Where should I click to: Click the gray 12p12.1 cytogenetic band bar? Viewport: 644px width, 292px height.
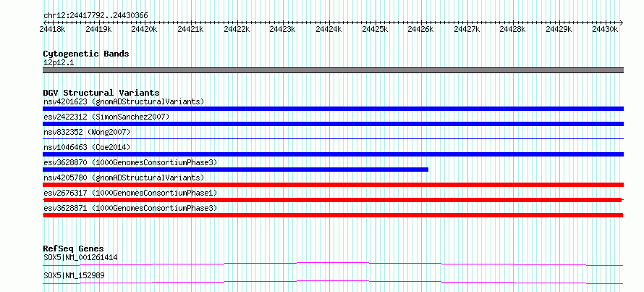(x=333, y=70)
